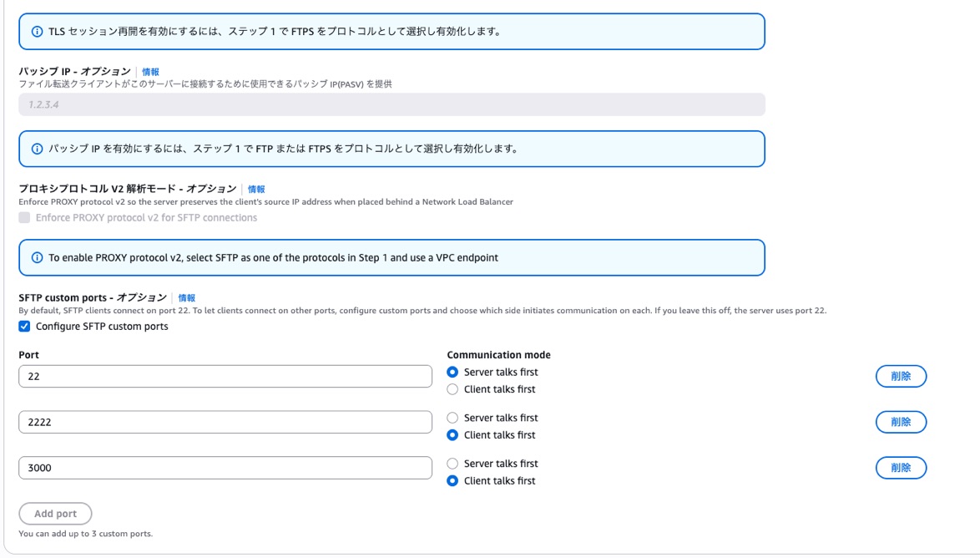Remove port 2222 using its 削除 button
This screenshot has height=558, width=980.
tap(901, 422)
